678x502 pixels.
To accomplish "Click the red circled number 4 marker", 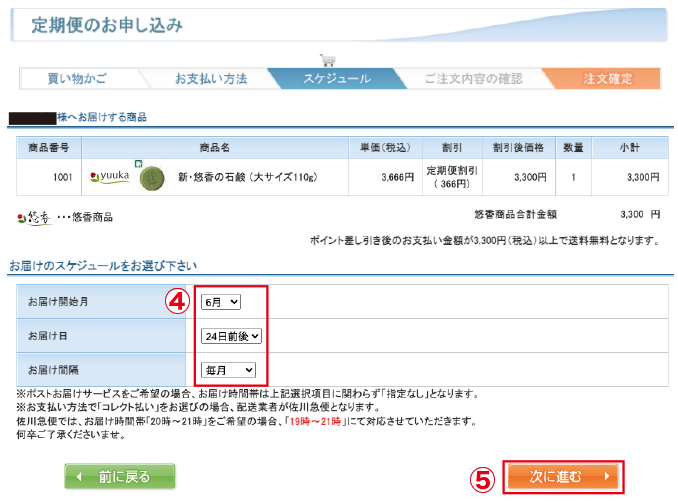I will [x=177, y=302].
